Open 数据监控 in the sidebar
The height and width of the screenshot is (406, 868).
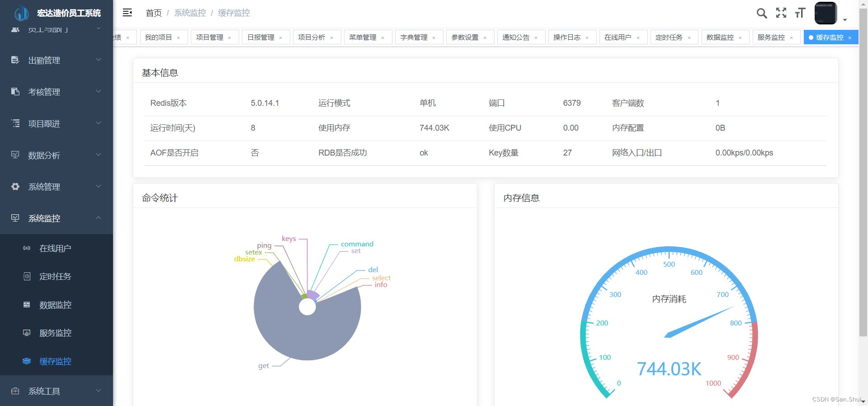tap(57, 305)
